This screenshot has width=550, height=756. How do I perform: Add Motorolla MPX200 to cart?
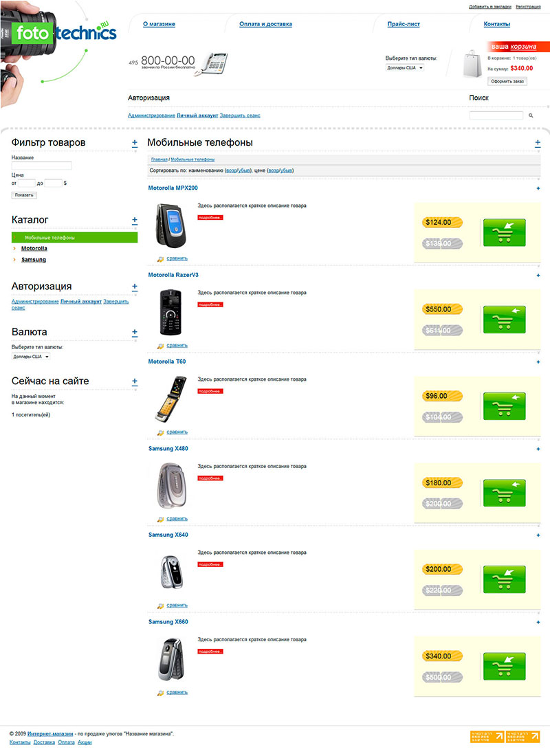504,232
